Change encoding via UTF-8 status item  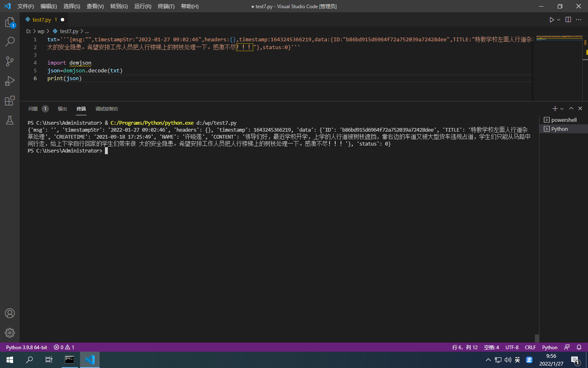512,347
